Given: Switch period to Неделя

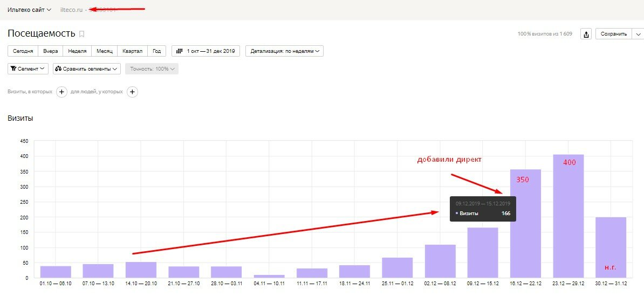Looking at the screenshot, I should click(77, 51).
